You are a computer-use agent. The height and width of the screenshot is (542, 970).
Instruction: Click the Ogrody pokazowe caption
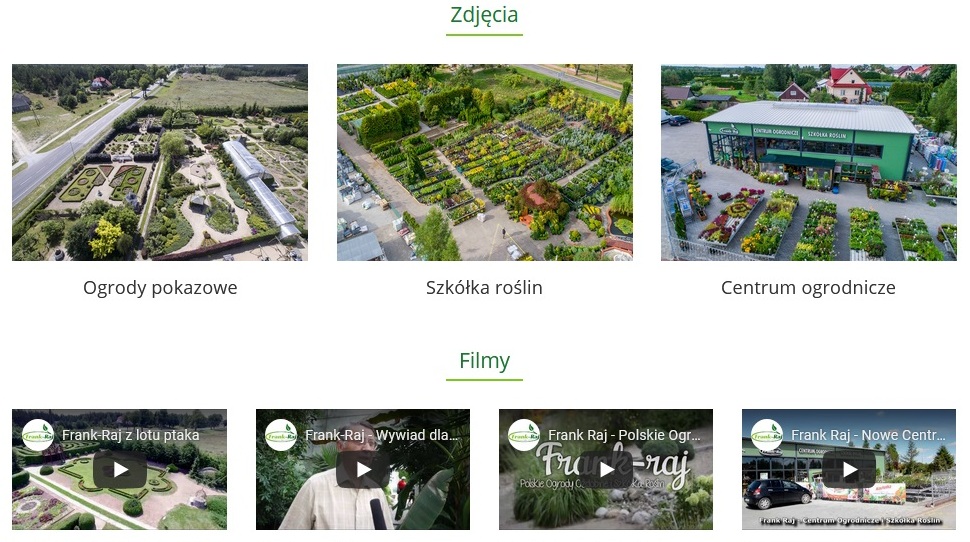click(160, 288)
